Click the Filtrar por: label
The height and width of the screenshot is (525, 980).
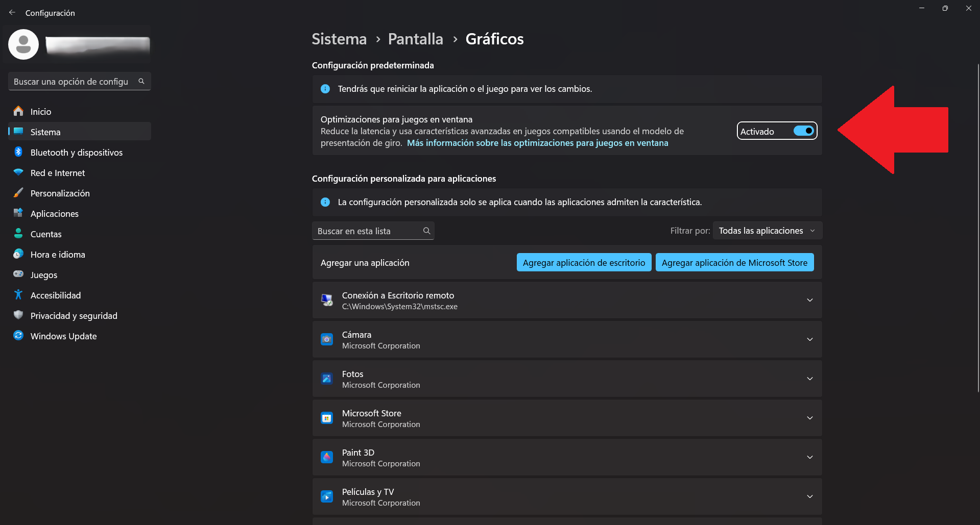coord(690,231)
